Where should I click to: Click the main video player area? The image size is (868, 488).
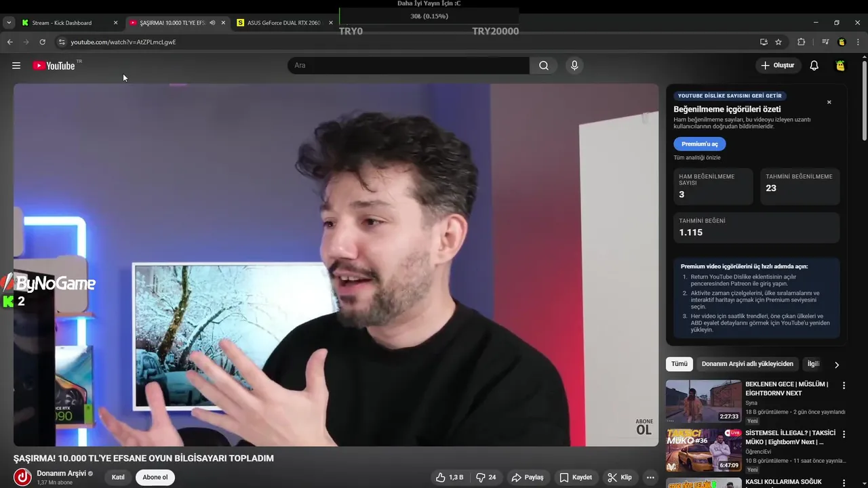336,265
